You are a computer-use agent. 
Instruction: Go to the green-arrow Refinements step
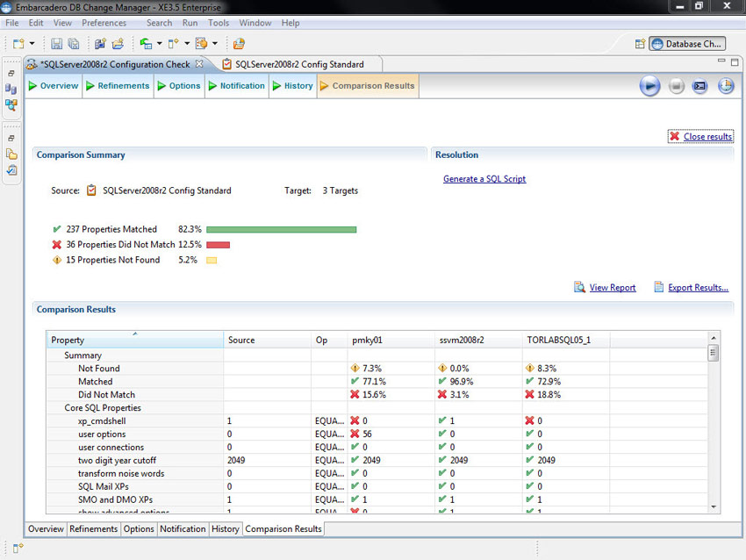[x=118, y=86]
